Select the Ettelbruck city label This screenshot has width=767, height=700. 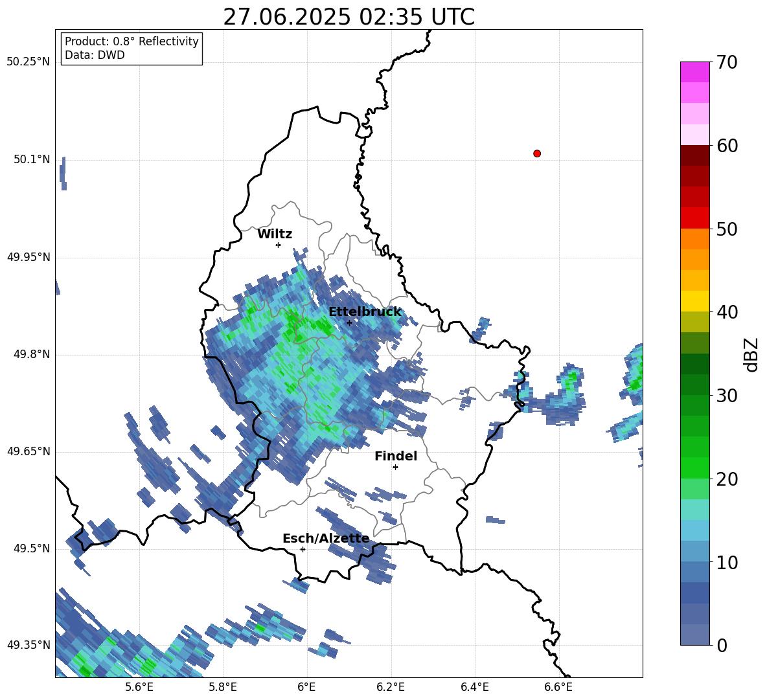[x=365, y=312]
